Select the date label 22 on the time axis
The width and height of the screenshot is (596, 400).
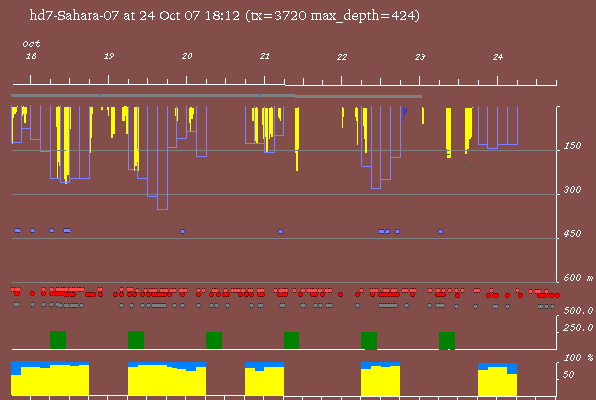(342, 57)
